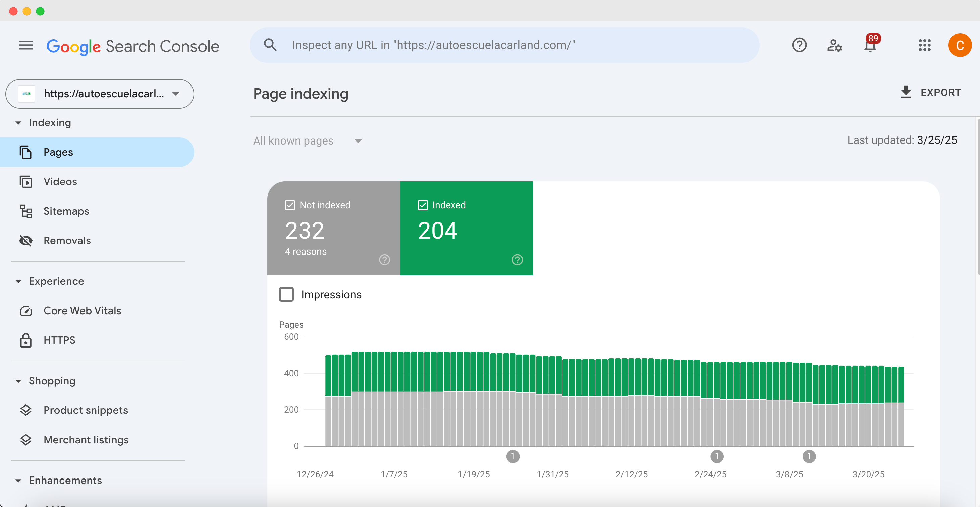
Task: Select the Not indexed 232 card
Action: pyautogui.click(x=334, y=228)
